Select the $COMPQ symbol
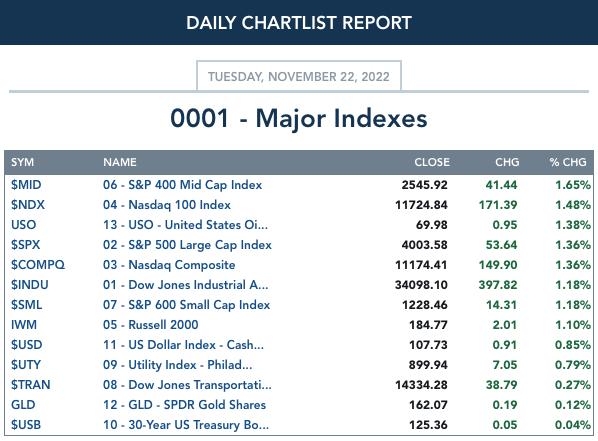This screenshot has width=598, height=441. point(38,265)
